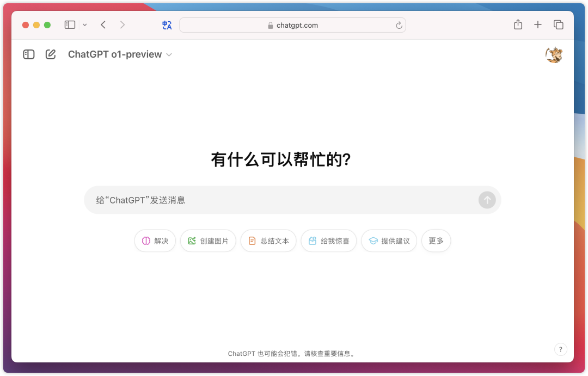Viewport: 588px width, 376px height.
Task: Reload the chatgpt.com page
Action: [399, 25]
